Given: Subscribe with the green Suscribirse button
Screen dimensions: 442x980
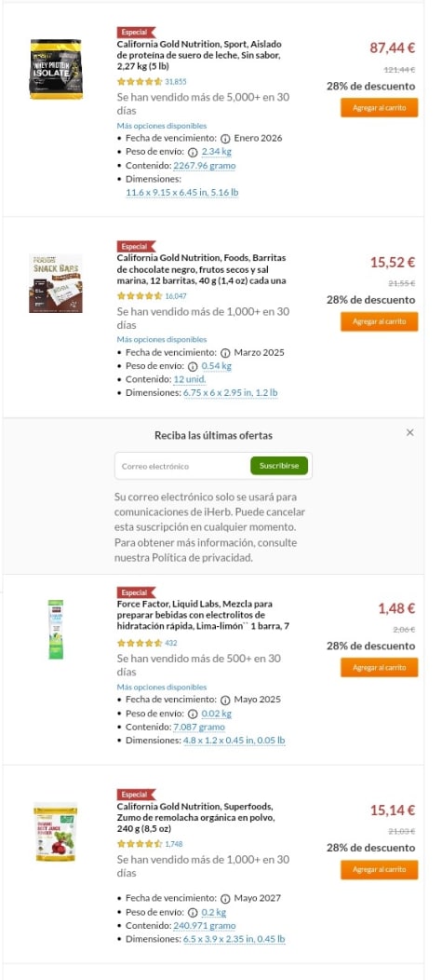Looking at the screenshot, I should pyautogui.click(x=279, y=466).
